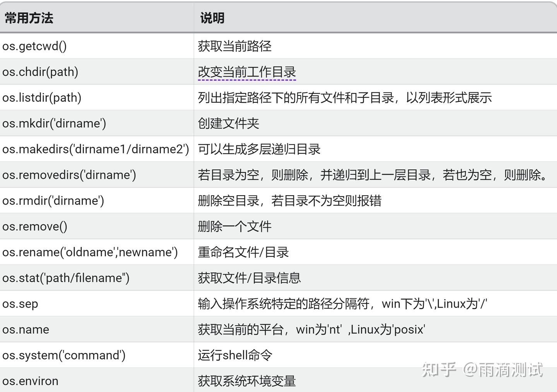Select the os.listdir(path) method entry

coord(42,97)
